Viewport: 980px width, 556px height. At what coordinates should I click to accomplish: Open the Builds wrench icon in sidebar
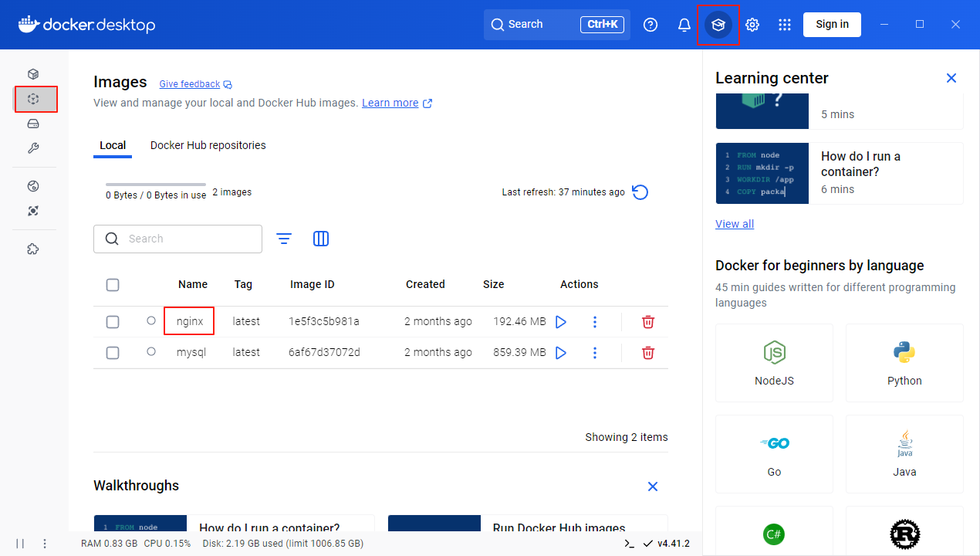(x=33, y=148)
